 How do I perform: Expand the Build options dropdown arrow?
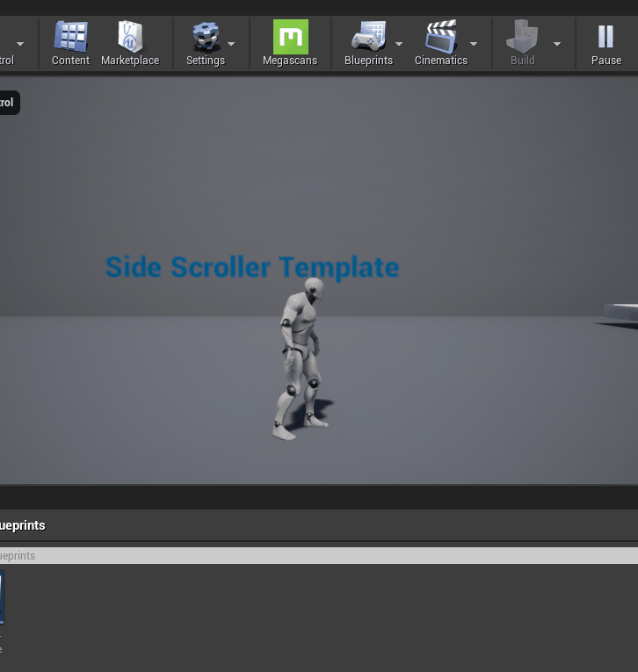(557, 44)
